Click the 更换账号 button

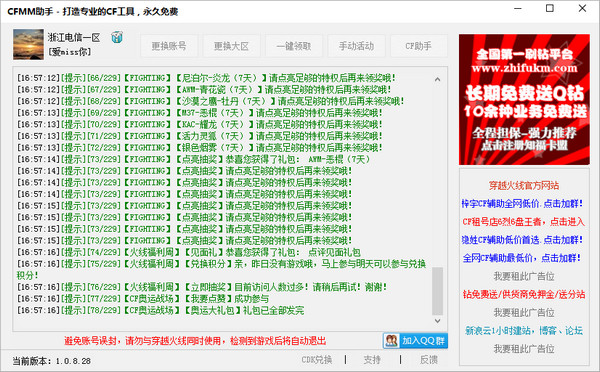pos(169,46)
